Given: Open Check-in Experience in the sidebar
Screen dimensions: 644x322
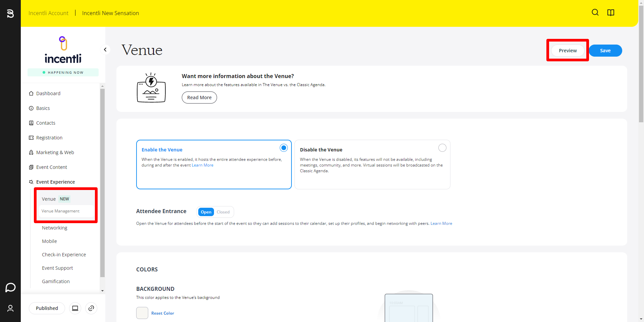Looking at the screenshot, I should pyautogui.click(x=64, y=255).
